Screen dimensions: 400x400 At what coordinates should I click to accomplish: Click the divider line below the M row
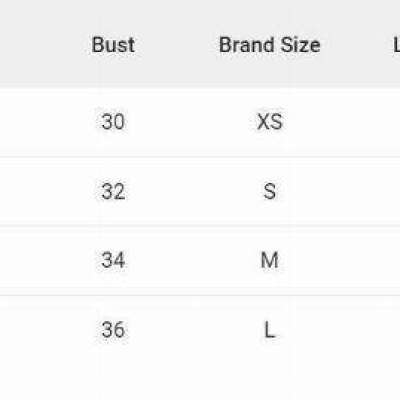[200, 295]
